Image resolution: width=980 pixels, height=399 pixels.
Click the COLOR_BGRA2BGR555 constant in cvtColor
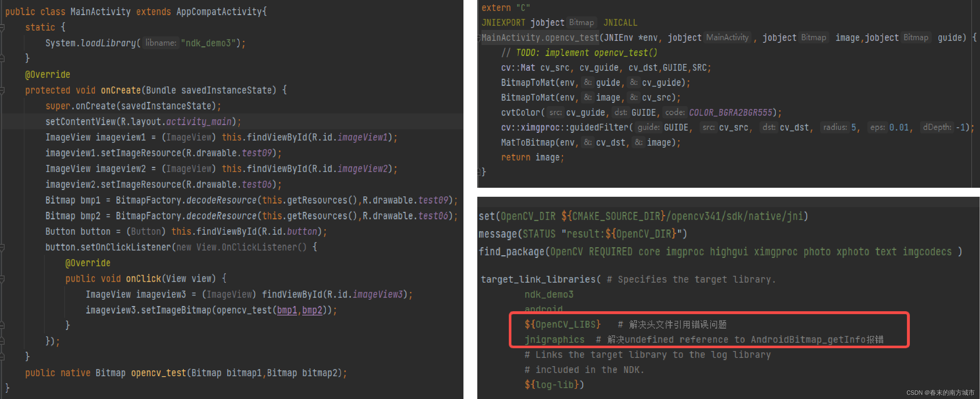[731, 113]
